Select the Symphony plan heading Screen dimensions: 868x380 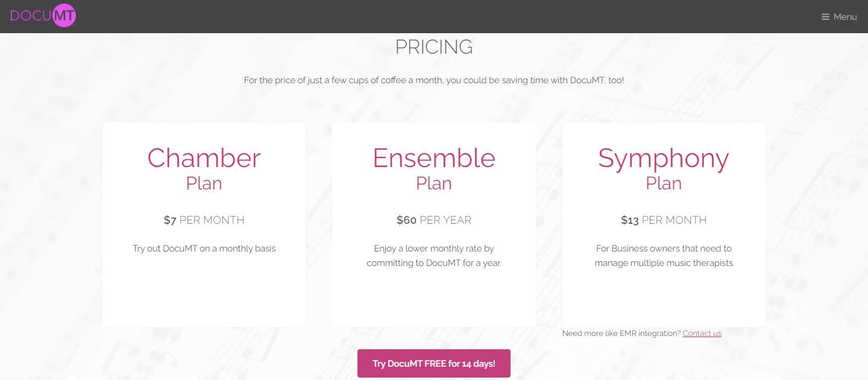tap(663, 158)
